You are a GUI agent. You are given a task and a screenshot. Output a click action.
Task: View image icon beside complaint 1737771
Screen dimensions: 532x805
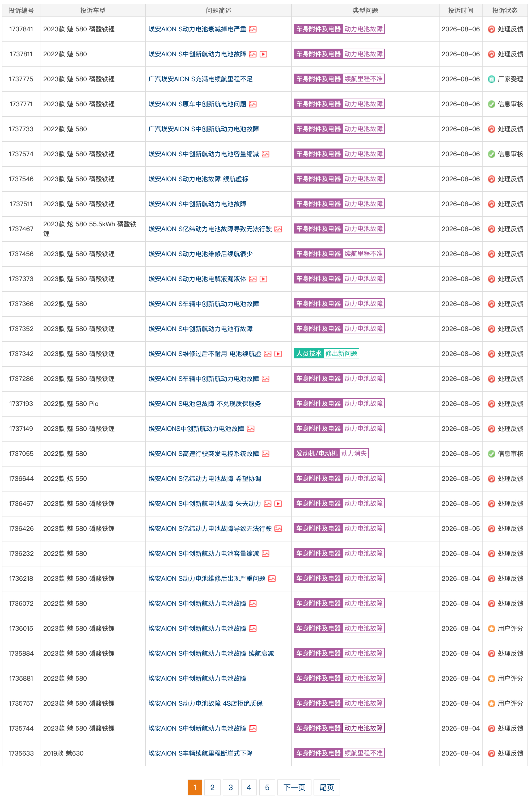pos(253,104)
